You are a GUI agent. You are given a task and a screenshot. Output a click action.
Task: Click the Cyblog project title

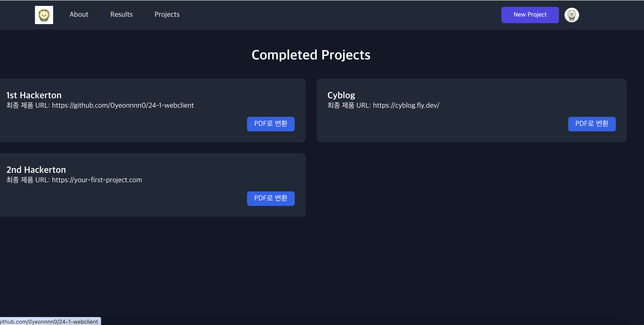coord(341,95)
